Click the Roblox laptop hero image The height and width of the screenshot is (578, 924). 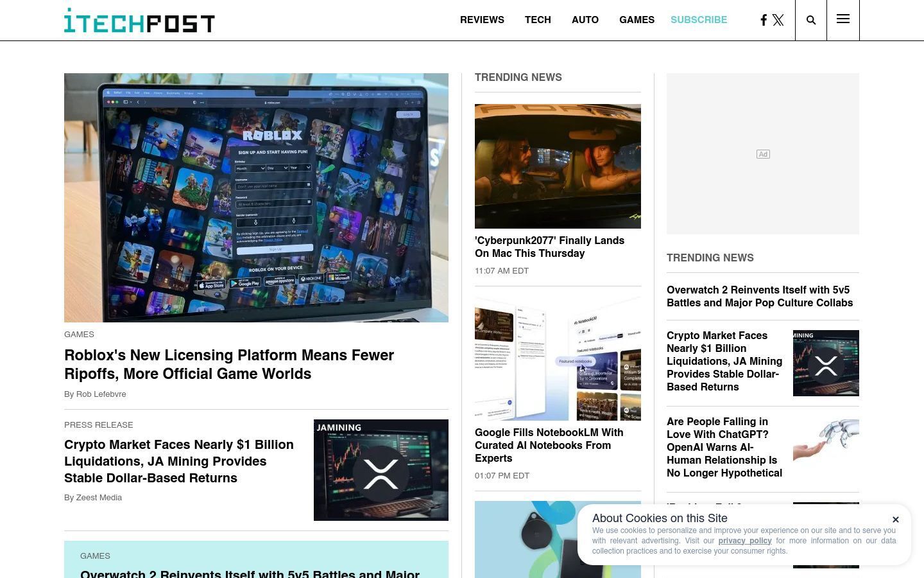[256, 198]
